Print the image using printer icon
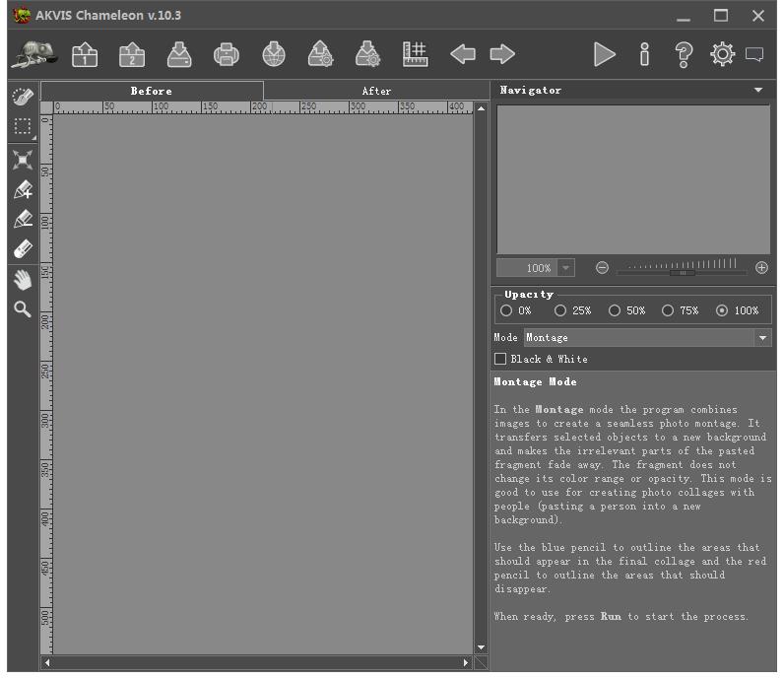 226,54
